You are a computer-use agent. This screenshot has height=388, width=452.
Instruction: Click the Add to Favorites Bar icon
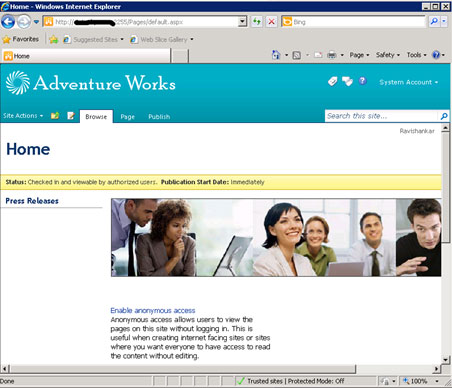[x=54, y=39]
